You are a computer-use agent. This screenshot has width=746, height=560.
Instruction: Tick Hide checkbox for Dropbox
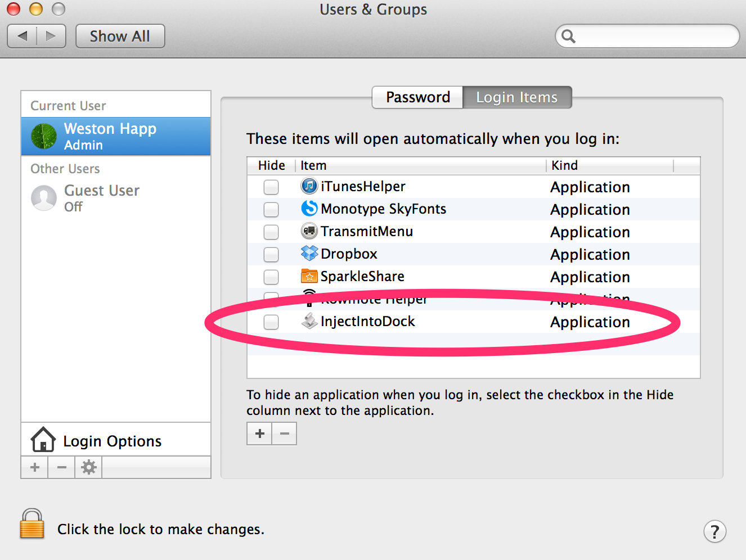click(271, 254)
